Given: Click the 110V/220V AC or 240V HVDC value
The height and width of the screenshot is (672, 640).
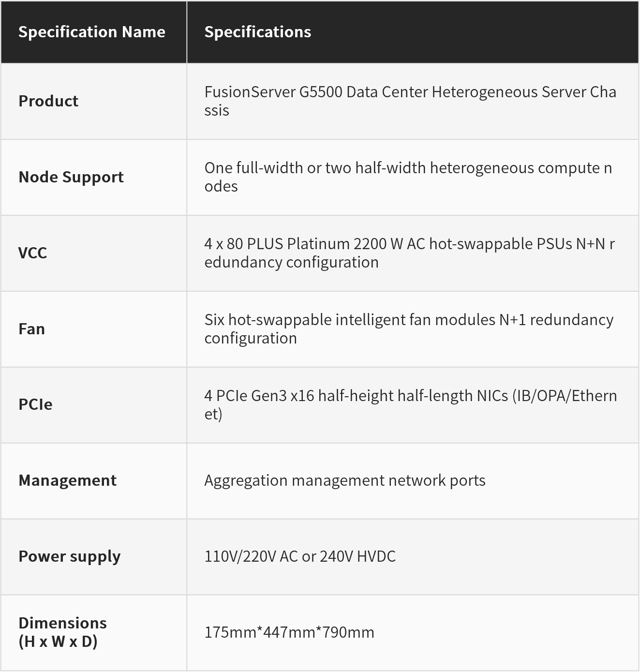Looking at the screenshot, I should click(300, 556).
